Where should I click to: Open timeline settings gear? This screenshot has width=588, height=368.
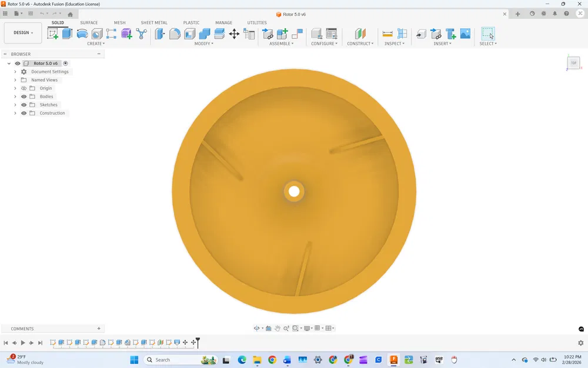tap(580, 343)
